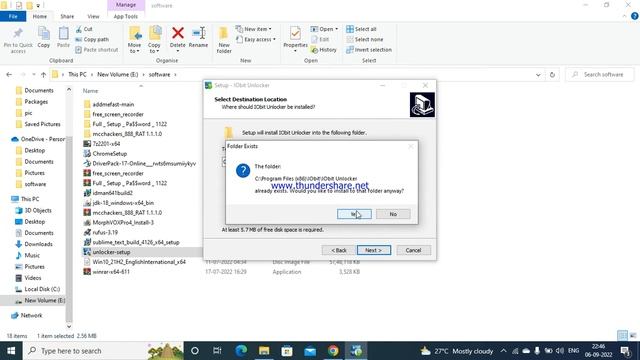Create a New folder from ribbon

click(224, 40)
